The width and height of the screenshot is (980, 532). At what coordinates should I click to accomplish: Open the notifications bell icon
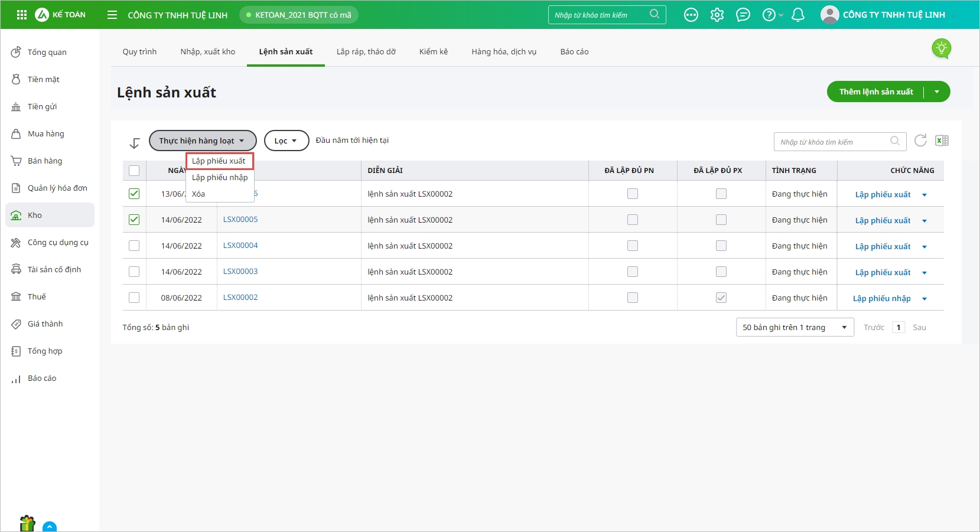(797, 15)
